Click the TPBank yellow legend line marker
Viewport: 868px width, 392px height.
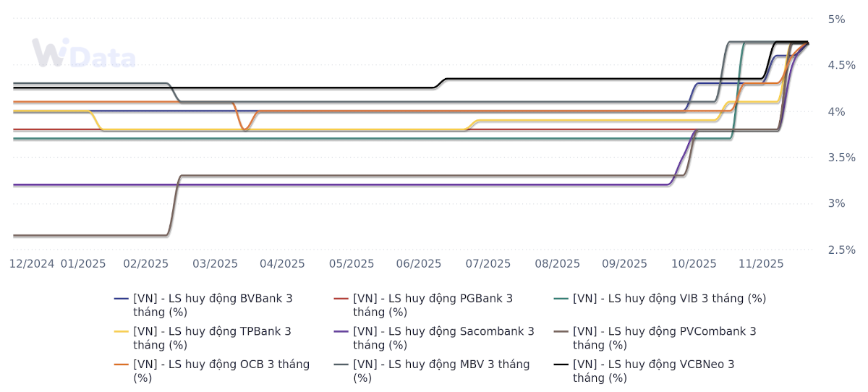click(x=122, y=331)
